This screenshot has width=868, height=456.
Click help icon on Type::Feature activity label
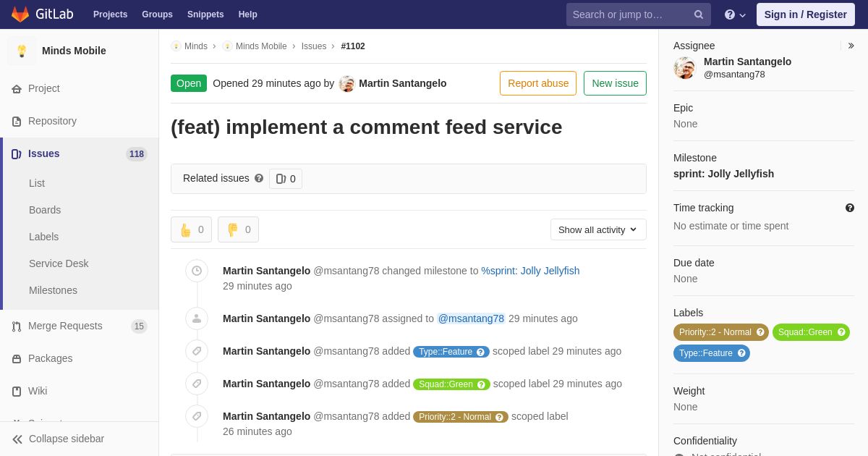point(480,352)
